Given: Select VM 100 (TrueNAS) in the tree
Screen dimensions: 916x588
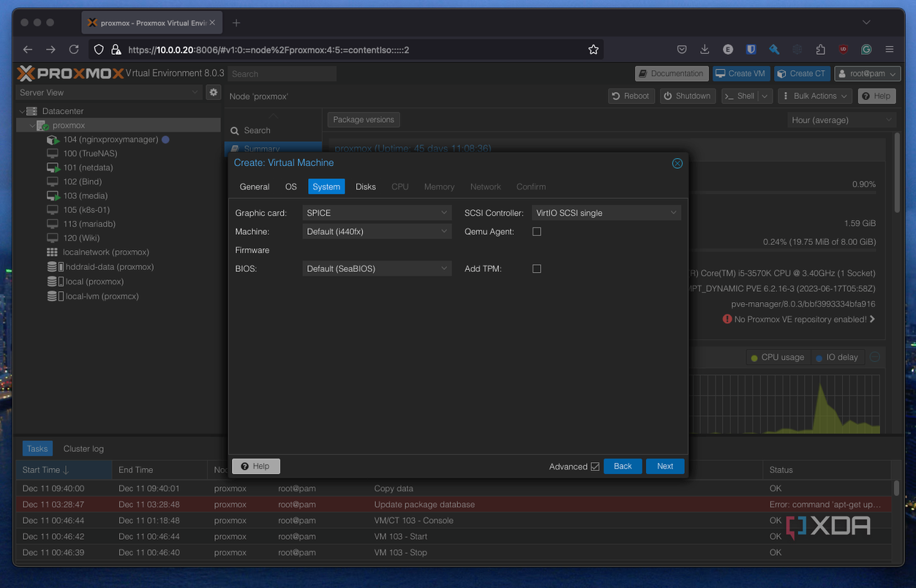Looking at the screenshot, I should (90, 154).
